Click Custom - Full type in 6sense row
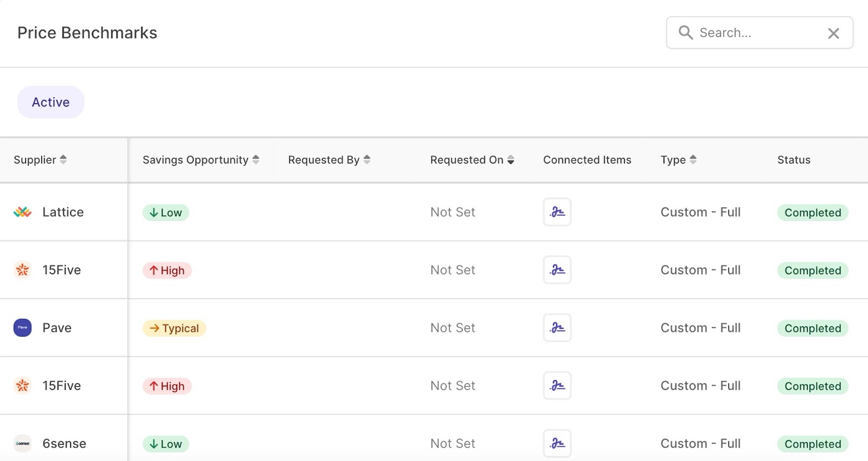This screenshot has height=461, width=868. pos(700,443)
